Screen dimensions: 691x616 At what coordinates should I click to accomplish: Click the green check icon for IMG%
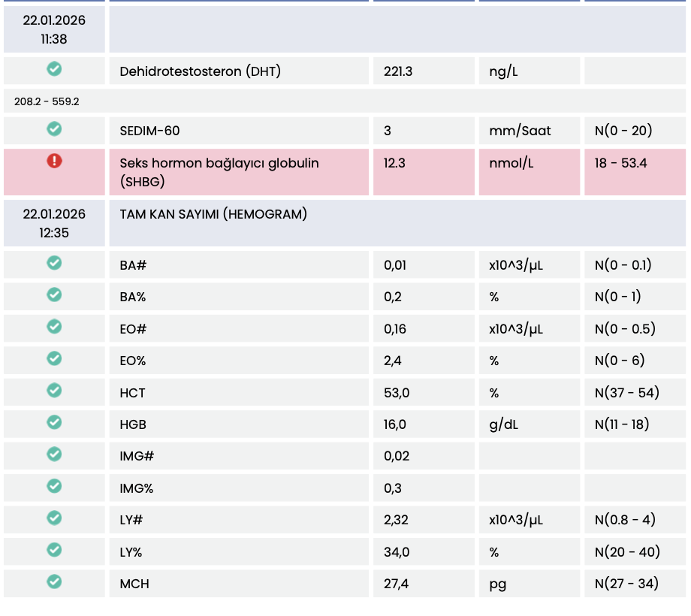tap(54, 486)
